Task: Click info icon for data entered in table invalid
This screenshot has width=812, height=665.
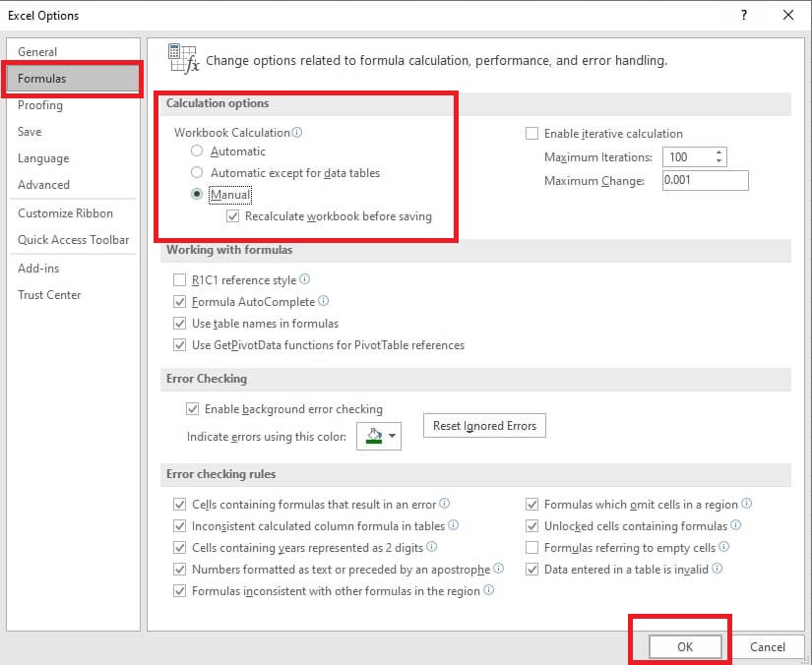Action: click(x=717, y=569)
